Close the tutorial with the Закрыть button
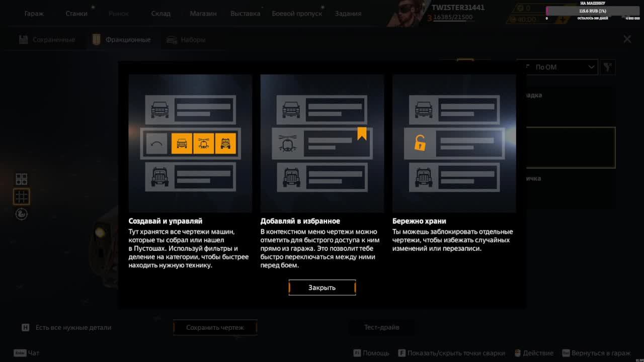 322,288
